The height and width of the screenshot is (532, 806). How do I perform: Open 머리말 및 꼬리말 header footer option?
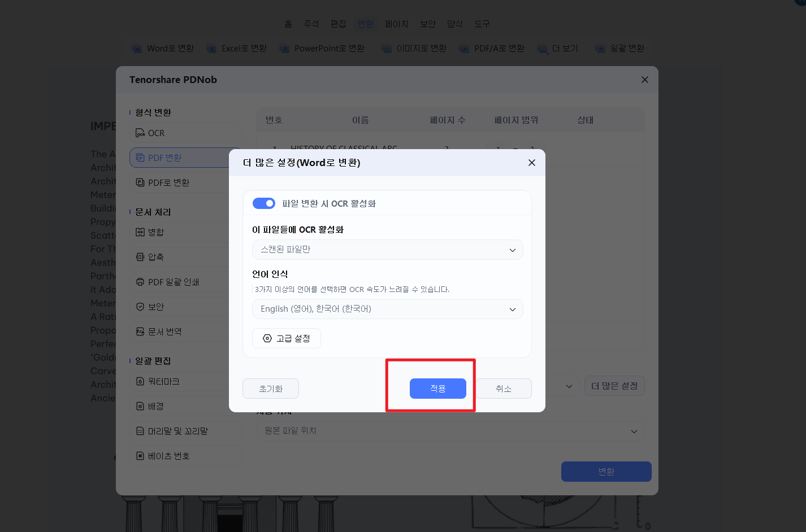[x=186, y=431]
